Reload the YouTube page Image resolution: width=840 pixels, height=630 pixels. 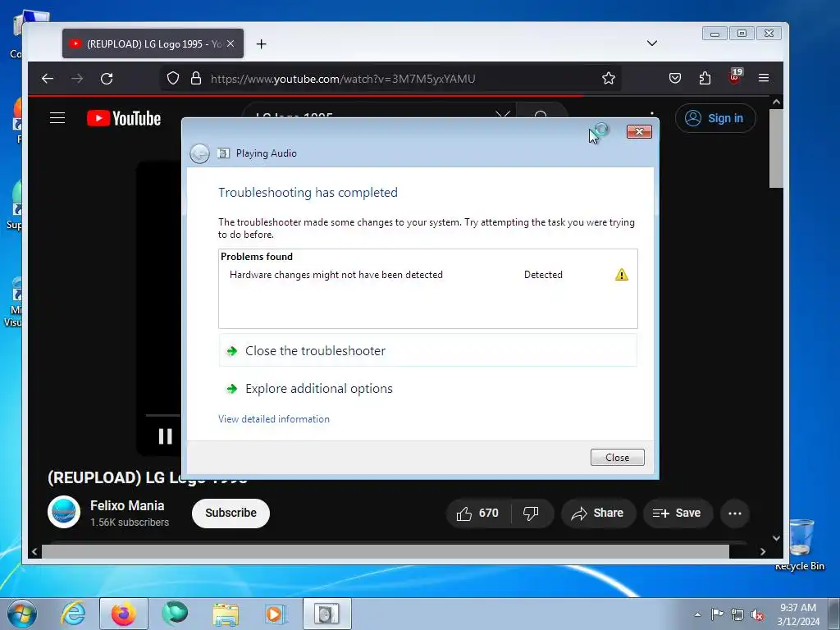(107, 79)
